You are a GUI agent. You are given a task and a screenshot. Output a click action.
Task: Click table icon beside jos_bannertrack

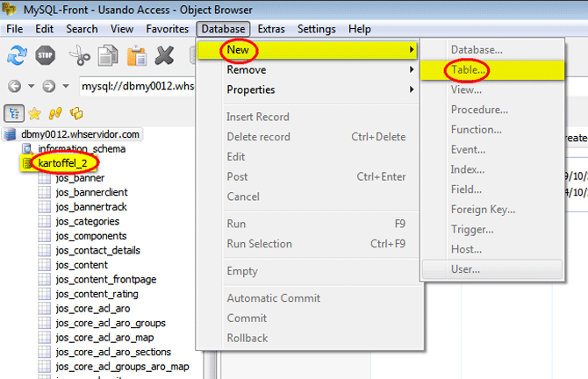pyautogui.click(x=44, y=207)
